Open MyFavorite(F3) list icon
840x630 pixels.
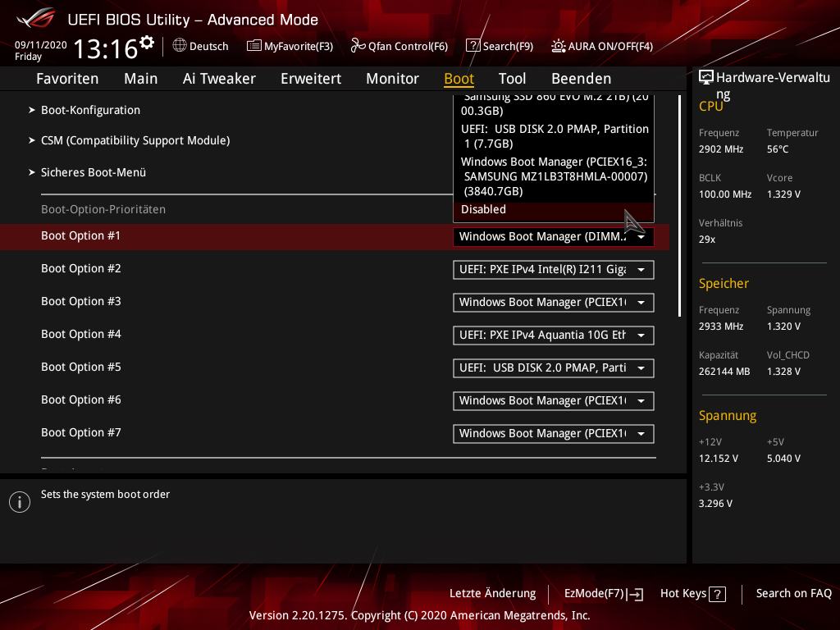[x=254, y=46]
